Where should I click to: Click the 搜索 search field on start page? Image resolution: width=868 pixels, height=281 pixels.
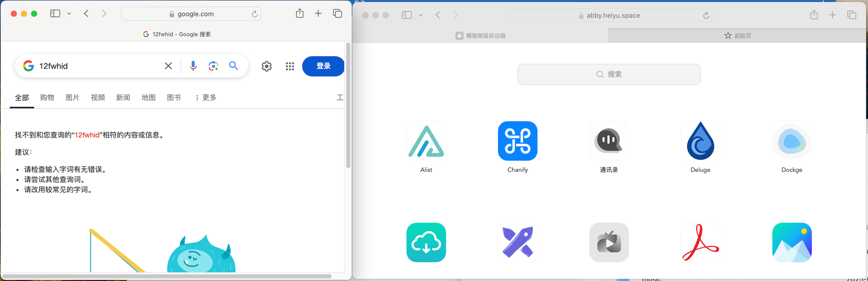[x=609, y=74]
